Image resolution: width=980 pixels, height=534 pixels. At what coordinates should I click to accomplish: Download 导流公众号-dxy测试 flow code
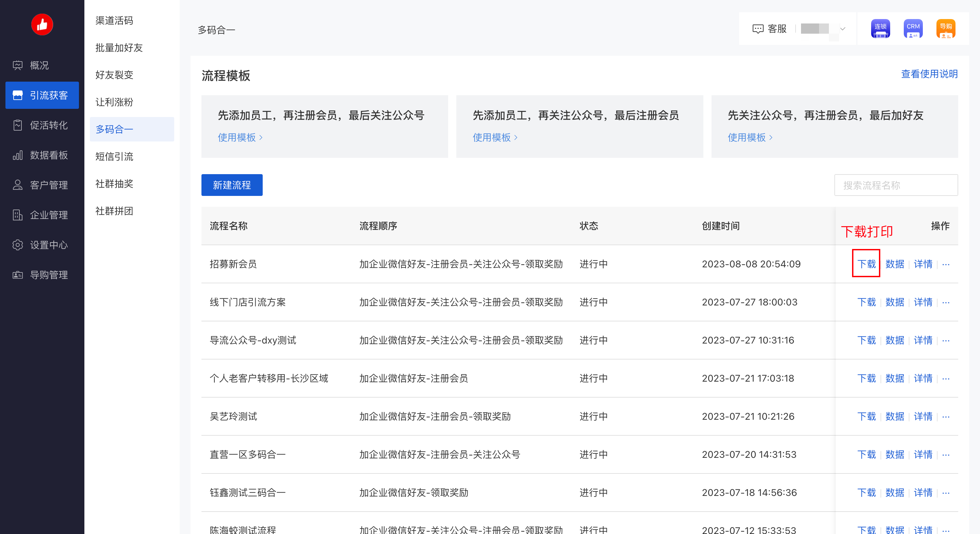coord(866,340)
